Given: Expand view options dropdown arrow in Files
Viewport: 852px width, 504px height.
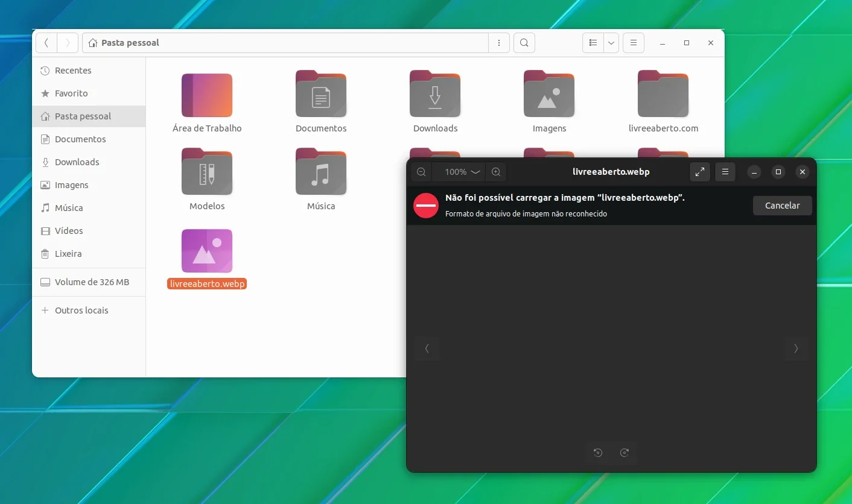Looking at the screenshot, I should click(611, 43).
